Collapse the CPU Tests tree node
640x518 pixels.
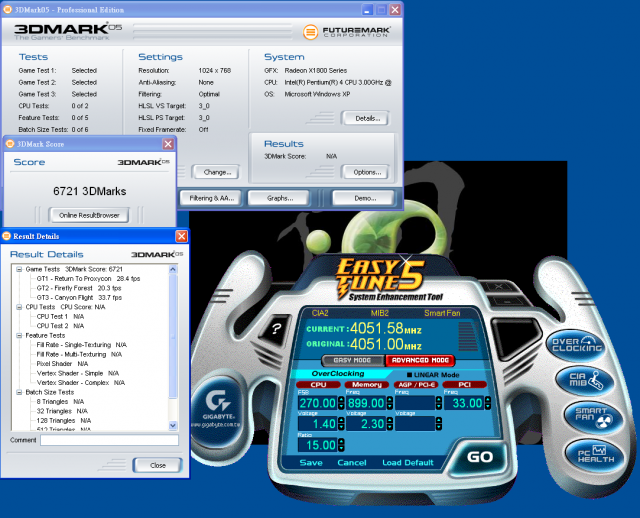[19, 307]
